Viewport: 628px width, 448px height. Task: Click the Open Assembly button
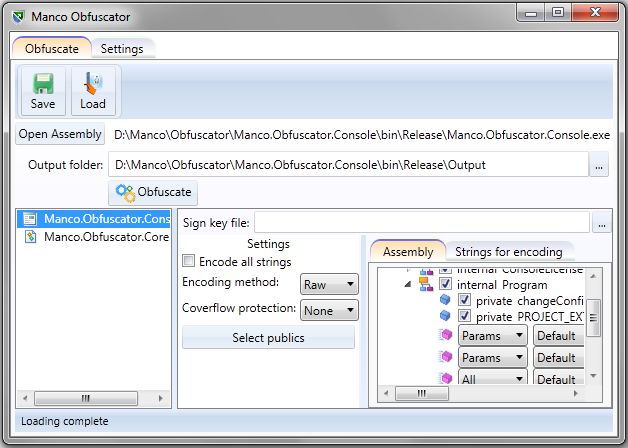pos(60,134)
